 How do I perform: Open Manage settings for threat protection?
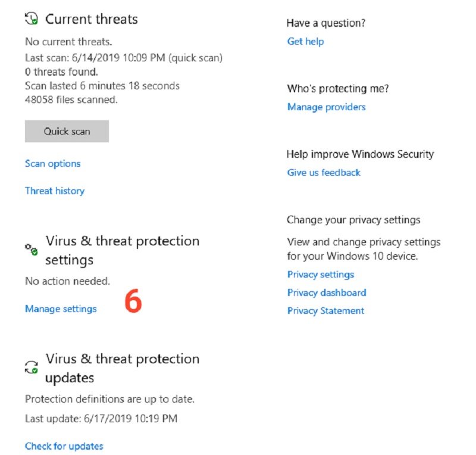click(60, 309)
